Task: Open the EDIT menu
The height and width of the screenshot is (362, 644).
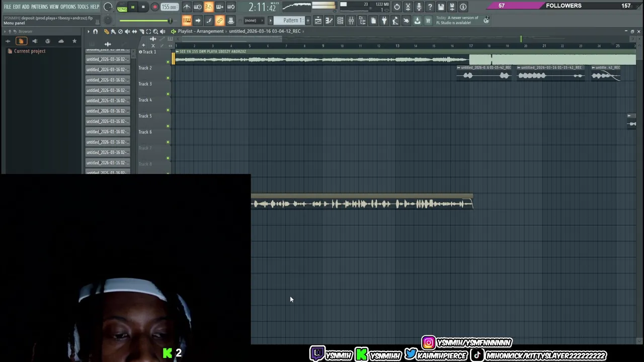Action: pyautogui.click(x=17, y=7)
